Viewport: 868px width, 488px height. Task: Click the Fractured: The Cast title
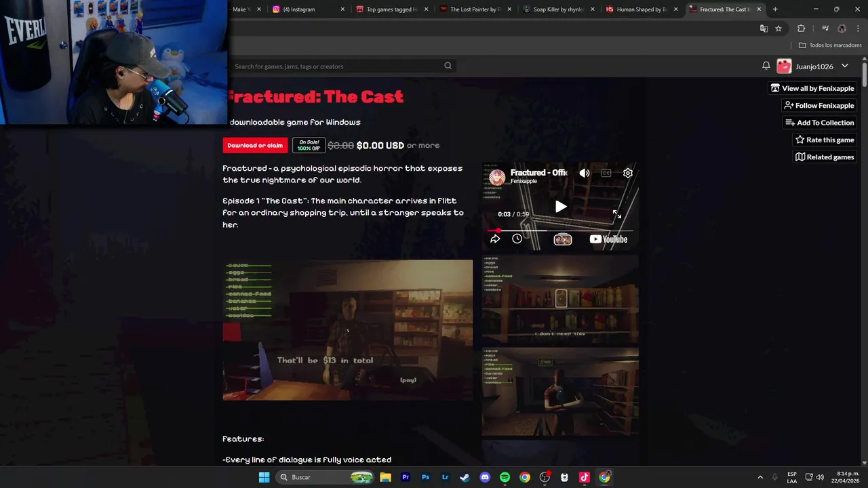click(313, 97)
